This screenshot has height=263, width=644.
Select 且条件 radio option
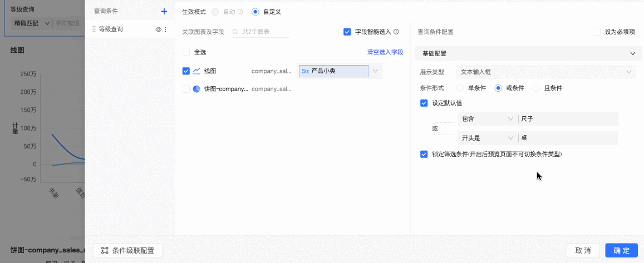pyautogui.click(x=537, y=88)
